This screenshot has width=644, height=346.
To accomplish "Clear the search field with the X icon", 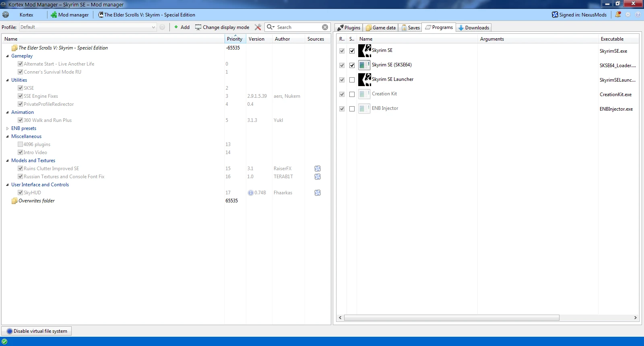I will pyautogui.click(x=325, y=27).
